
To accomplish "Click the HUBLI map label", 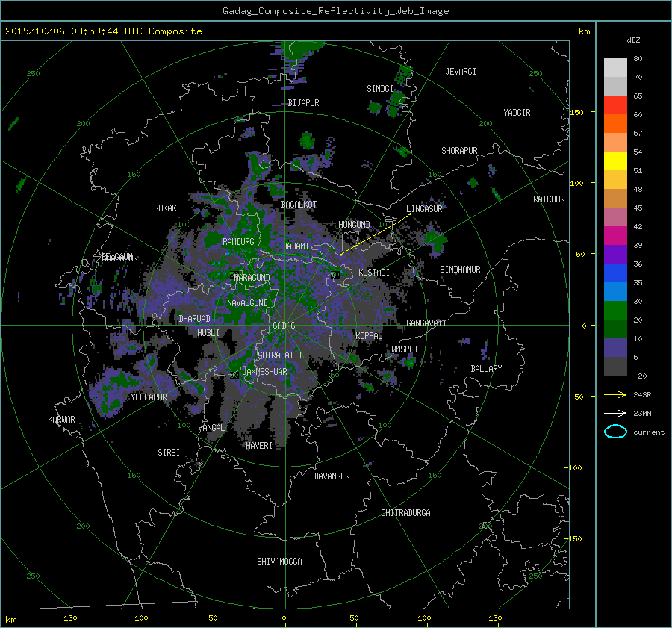I will click(x=208, y=333).
